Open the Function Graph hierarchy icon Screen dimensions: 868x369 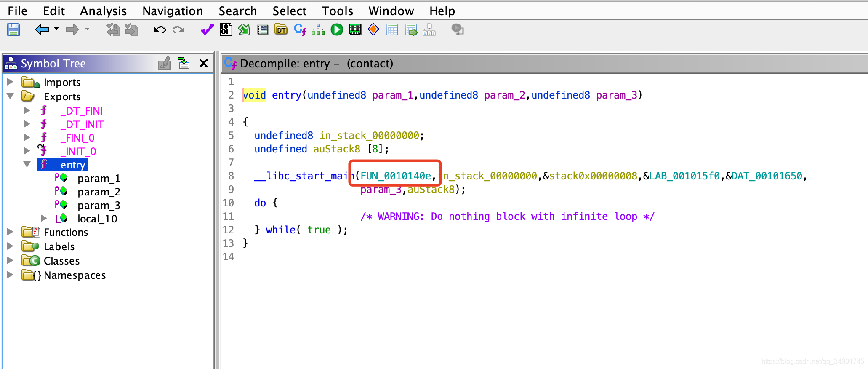coord(318,29)
